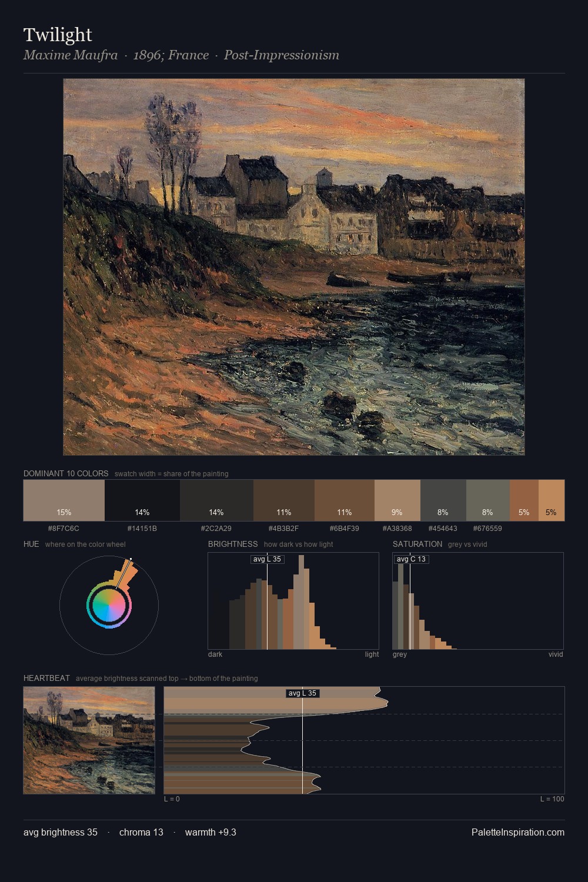Click the 'light' axis label
The height and width of the screenshot is (882, 588).
tap(372, 654)
